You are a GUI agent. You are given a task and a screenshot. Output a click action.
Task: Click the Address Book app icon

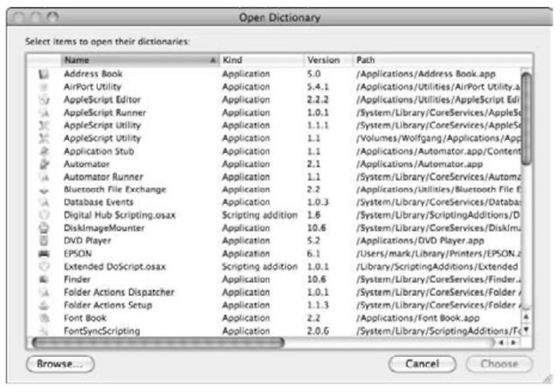[x=44, y=73]
